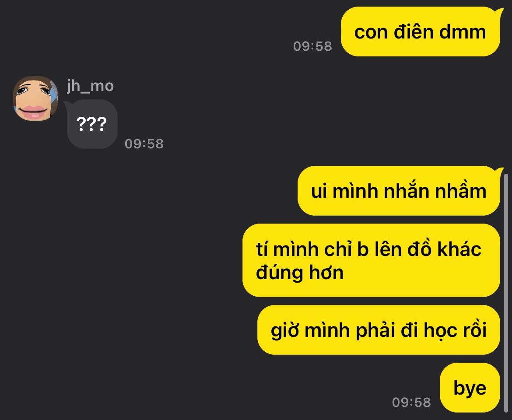Tap the jh_mo username label

91,86
